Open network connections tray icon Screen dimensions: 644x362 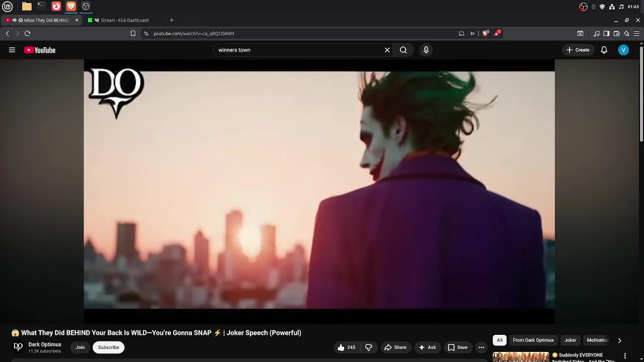[x=612, y=7]
